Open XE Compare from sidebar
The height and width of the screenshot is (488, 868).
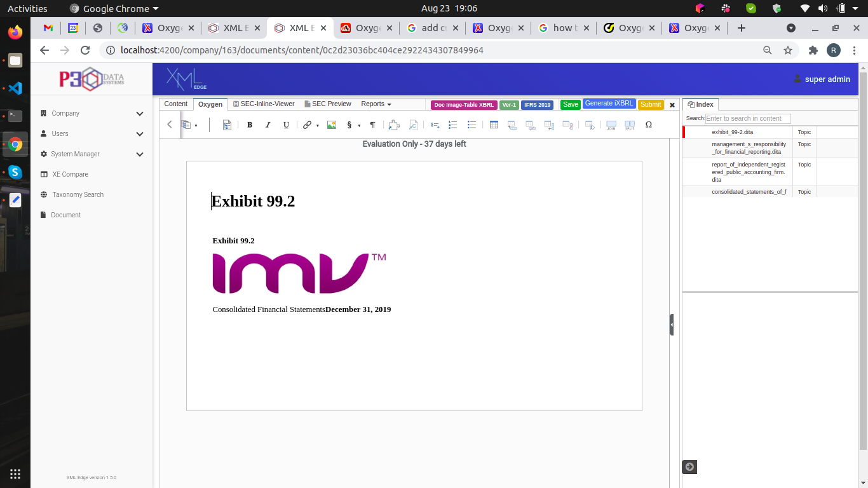[64, 174]
